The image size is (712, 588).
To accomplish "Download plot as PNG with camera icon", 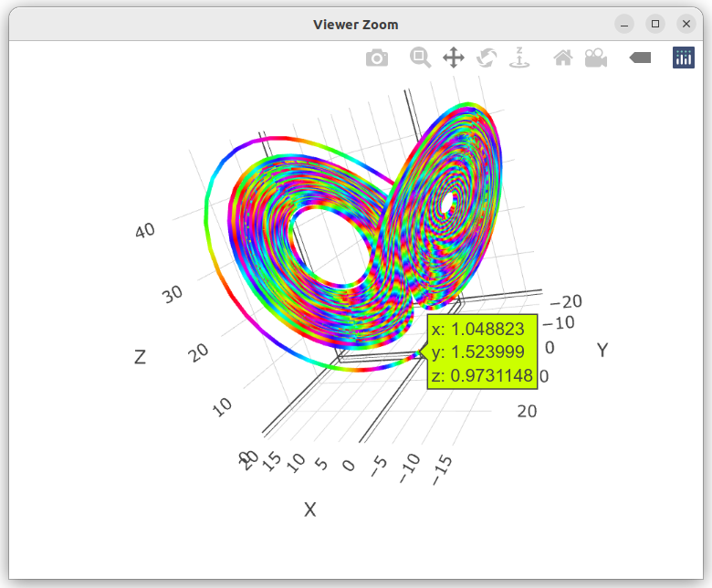I will [376, 58].
